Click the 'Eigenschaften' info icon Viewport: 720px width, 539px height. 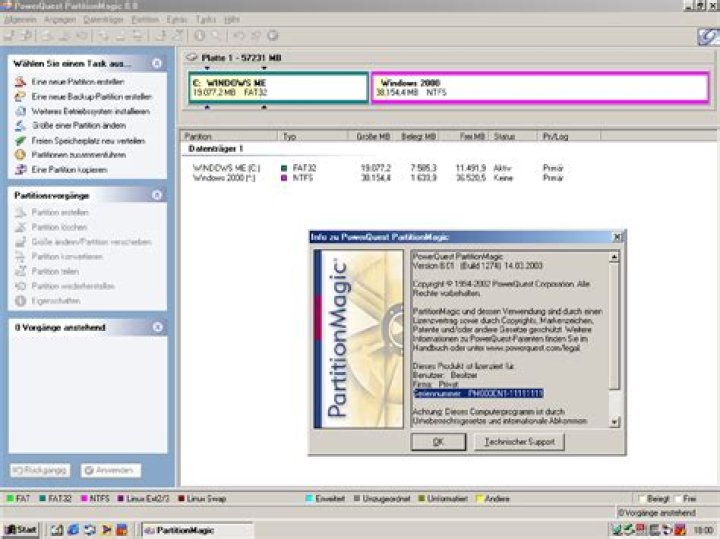pyautogui.click(x=20, y=301)
